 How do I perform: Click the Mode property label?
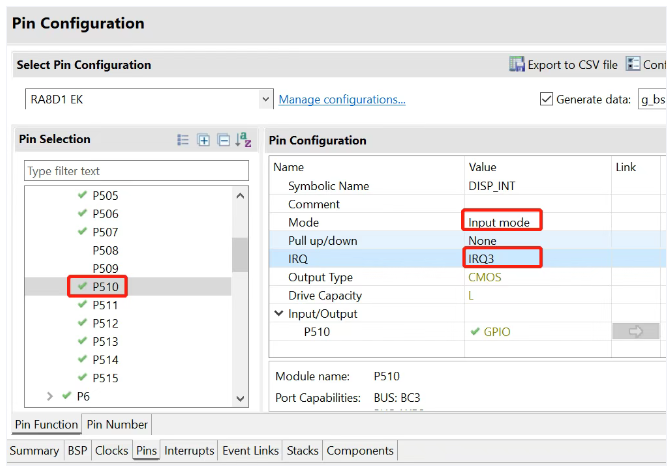pos(303,223)
